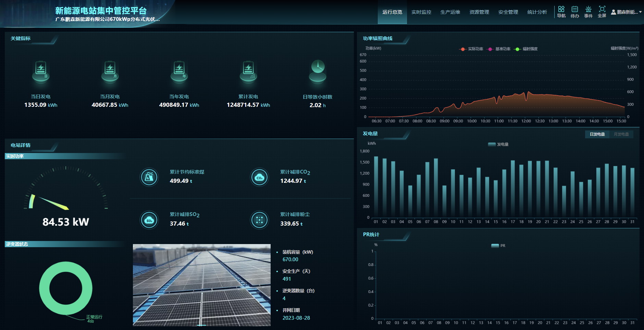Screen dimensions: 644x330
Task: Toggle the 基准功率 legend series
Action: [499, 49]
